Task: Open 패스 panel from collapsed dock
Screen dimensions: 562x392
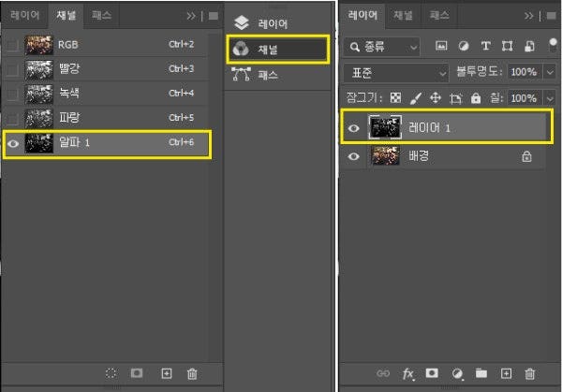Action: tap(277, 75)
